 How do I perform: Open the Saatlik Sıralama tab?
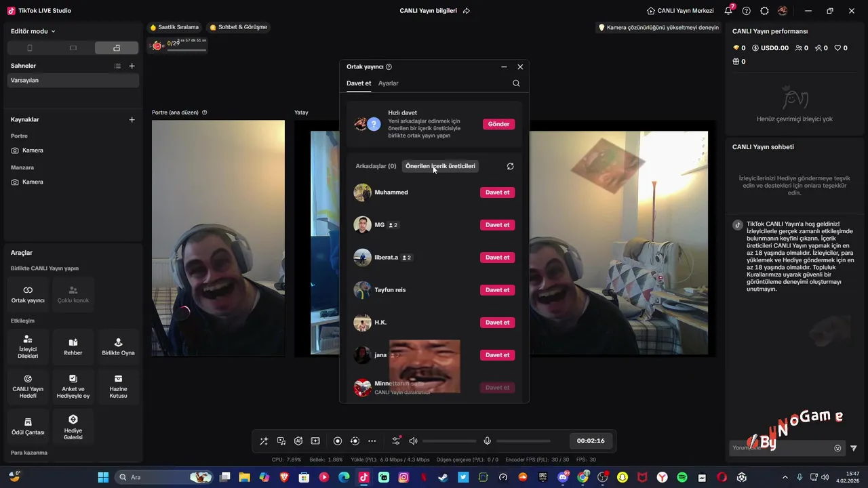pyautogui.click(x=174, y=27)
